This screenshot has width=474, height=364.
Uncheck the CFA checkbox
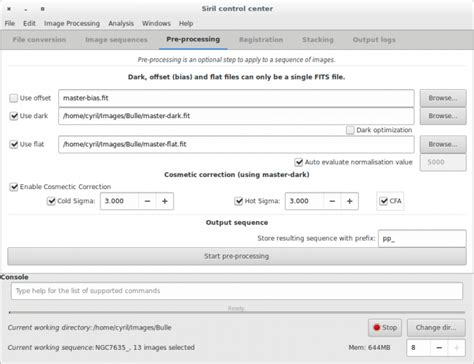(x=384, y=201)
